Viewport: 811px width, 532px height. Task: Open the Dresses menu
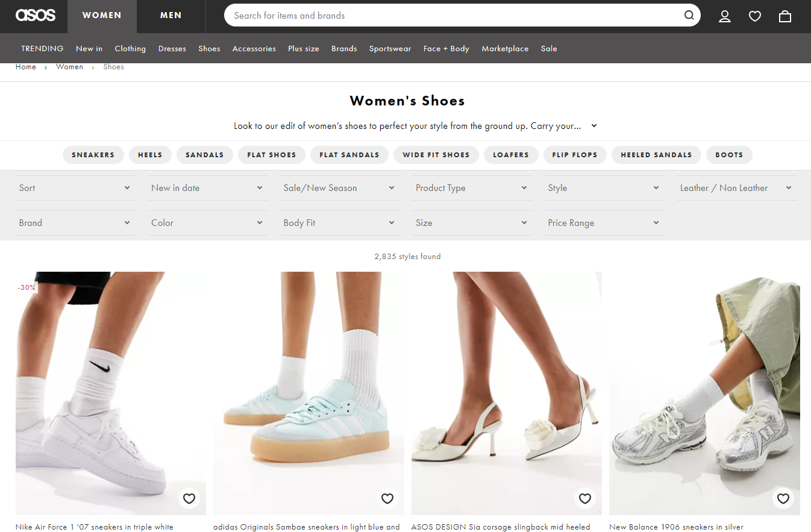pyautogui.click(x=172, y=49)
